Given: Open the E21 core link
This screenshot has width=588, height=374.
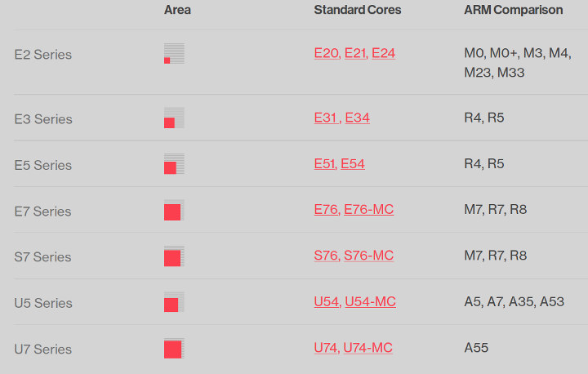Looking at the screenshot, I should (x=356, y=53).
